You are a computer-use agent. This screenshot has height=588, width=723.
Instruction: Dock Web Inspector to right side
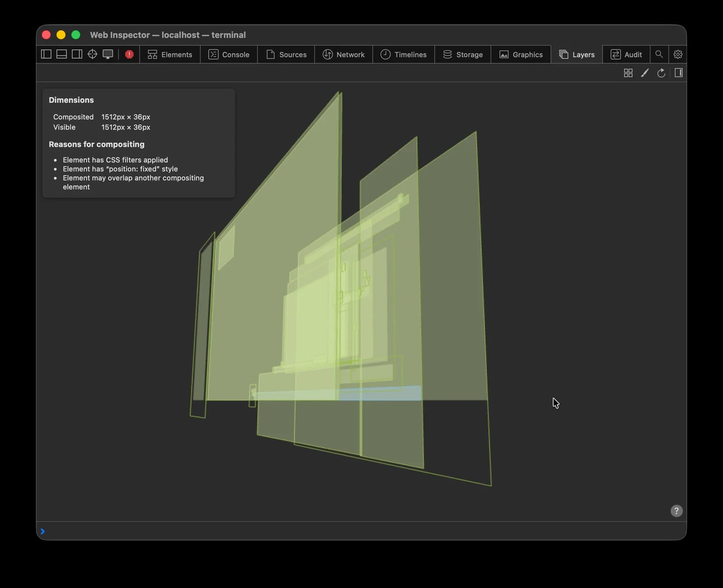[77, 54]
